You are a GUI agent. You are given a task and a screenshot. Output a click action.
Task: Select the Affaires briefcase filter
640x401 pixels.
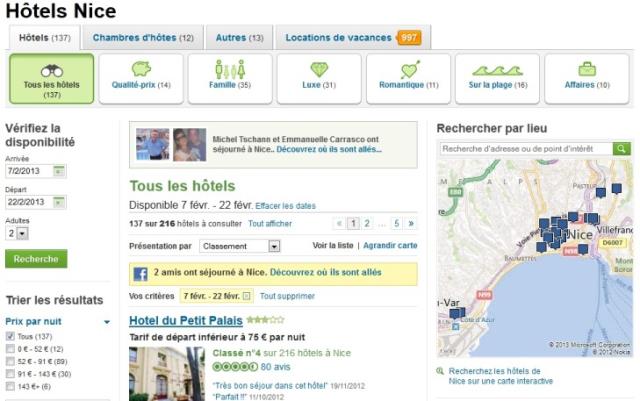pyautogui.click(x=587, y=79)
